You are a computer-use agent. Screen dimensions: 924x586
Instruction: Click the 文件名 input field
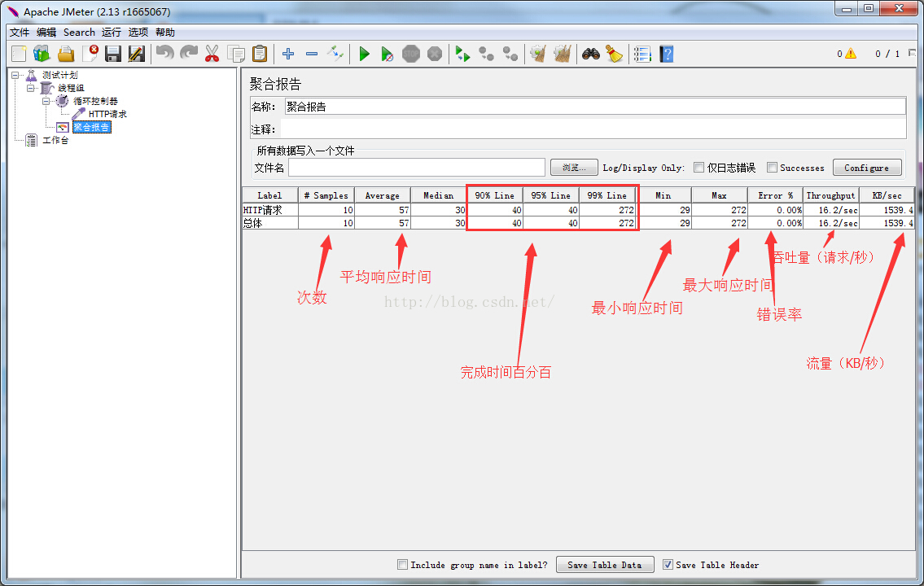[x=417, y=168]
